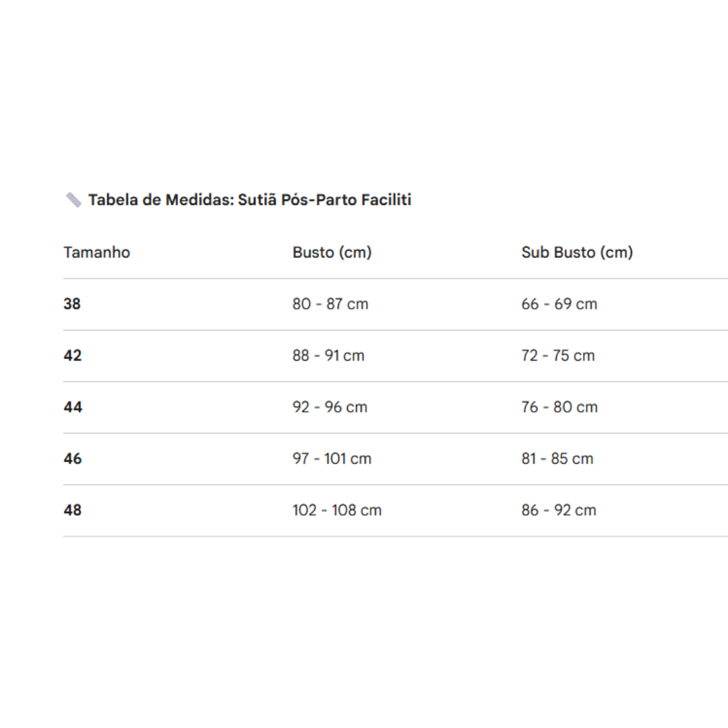The width and height of the screenshot is (728, 728).
Task: Click the 97 - 101 cm bust value
Action: coord(332,458)
